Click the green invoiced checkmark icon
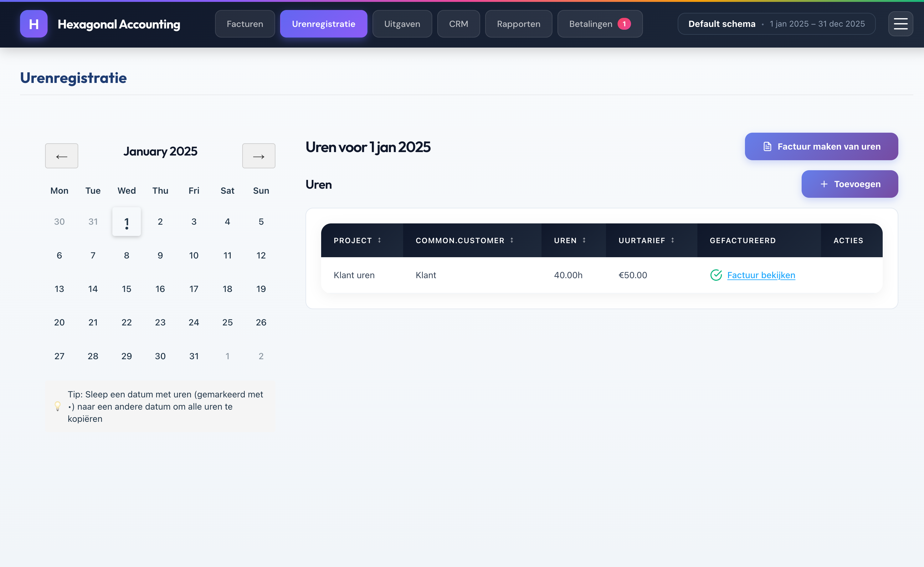 click(716, 275)
